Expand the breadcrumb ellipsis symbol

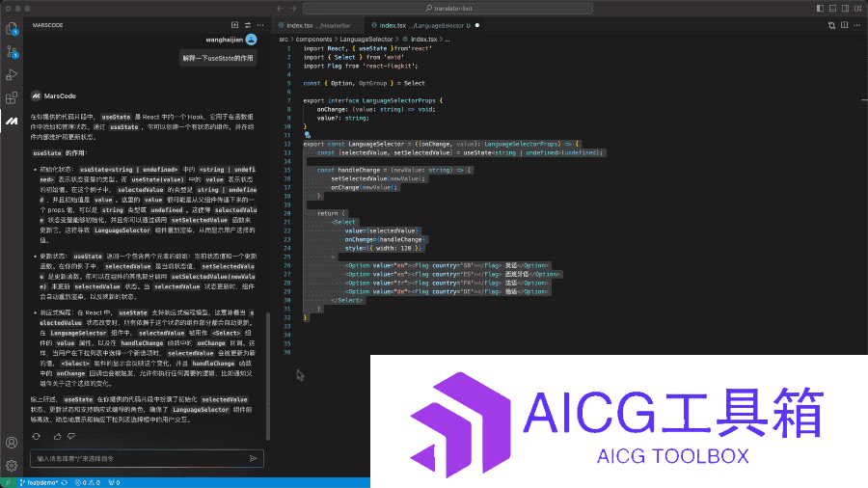[x=448, y=40]
